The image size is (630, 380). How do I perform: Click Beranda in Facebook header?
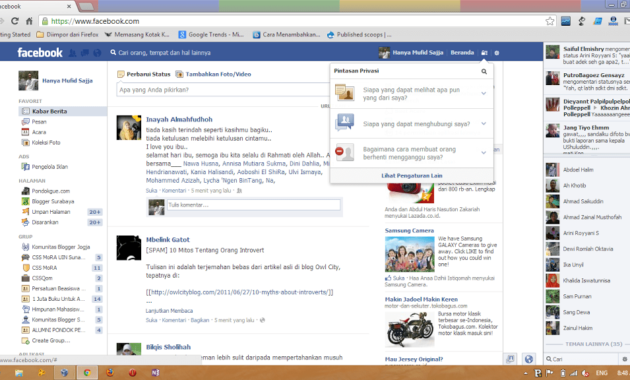pyautogui.click(x=462, y=53)
